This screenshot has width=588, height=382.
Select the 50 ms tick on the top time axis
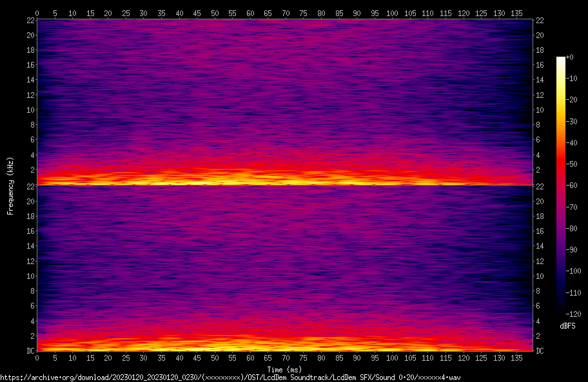click(214, 13)
